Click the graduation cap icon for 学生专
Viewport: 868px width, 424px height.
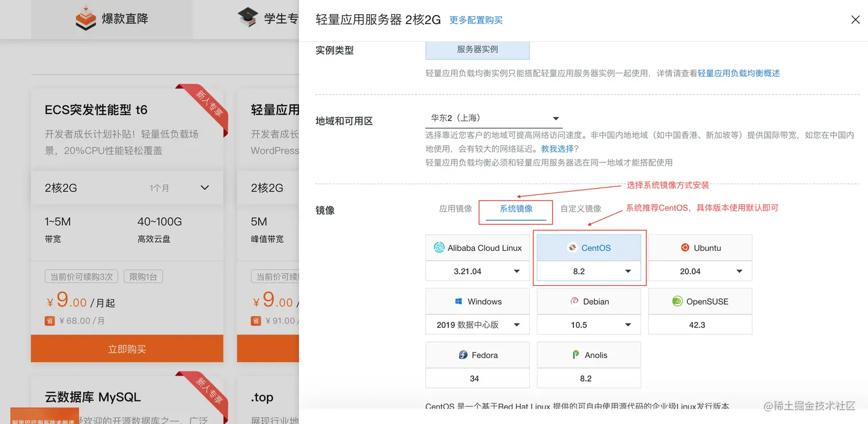[x=248, y=18]
